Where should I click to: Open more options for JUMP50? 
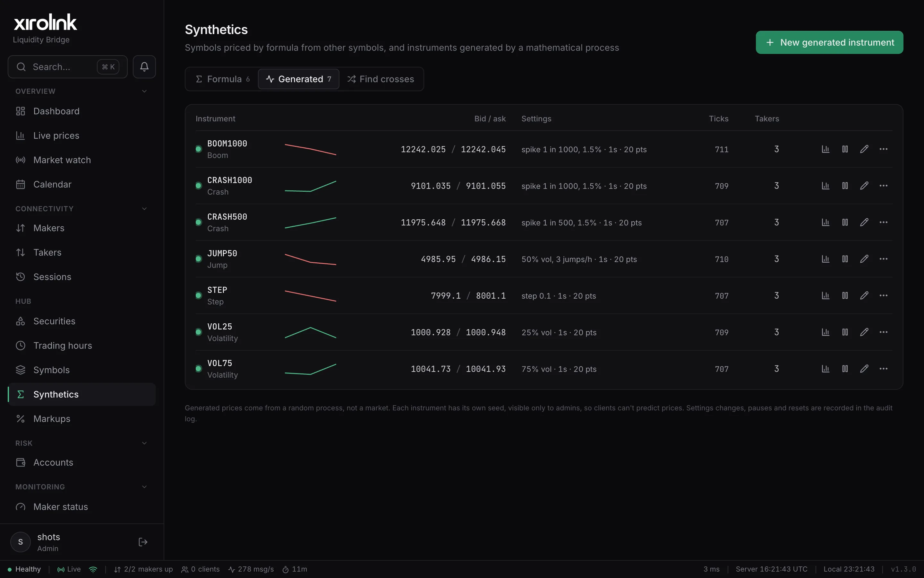pyautogui.click(x=884, y=259)
